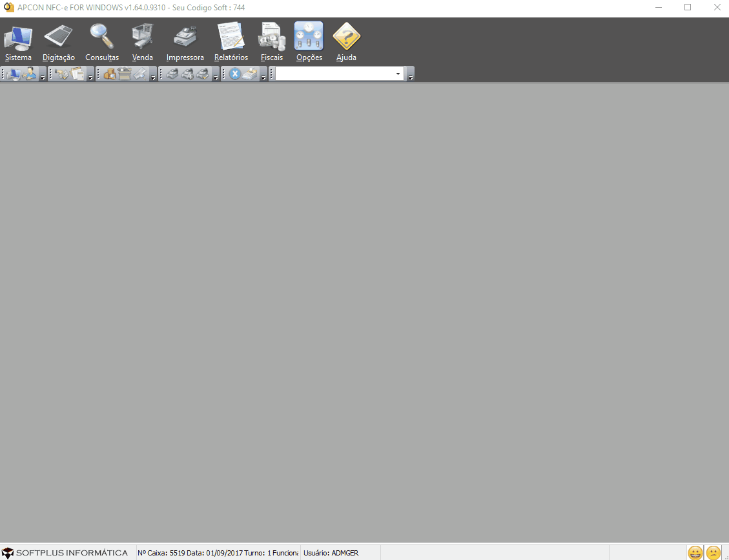Expand overflow arrow after barcode scanner icon
729x560 pixels.
pyautogui.click(x=153, y=74)
